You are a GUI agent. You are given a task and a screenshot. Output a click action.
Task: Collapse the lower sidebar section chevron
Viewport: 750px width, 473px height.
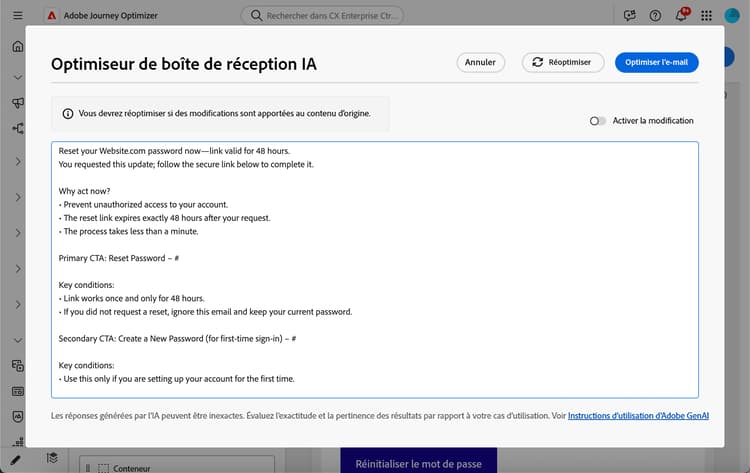(x=18, y=341)
